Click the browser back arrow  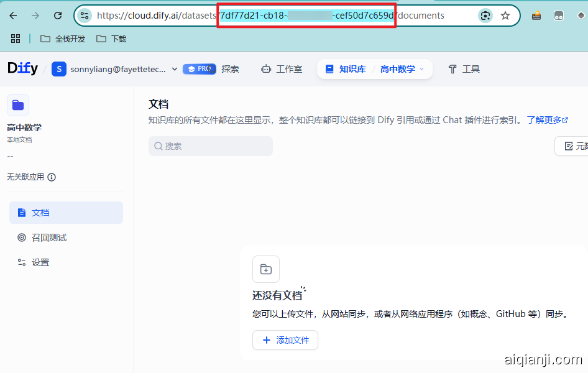click(13, 16)
